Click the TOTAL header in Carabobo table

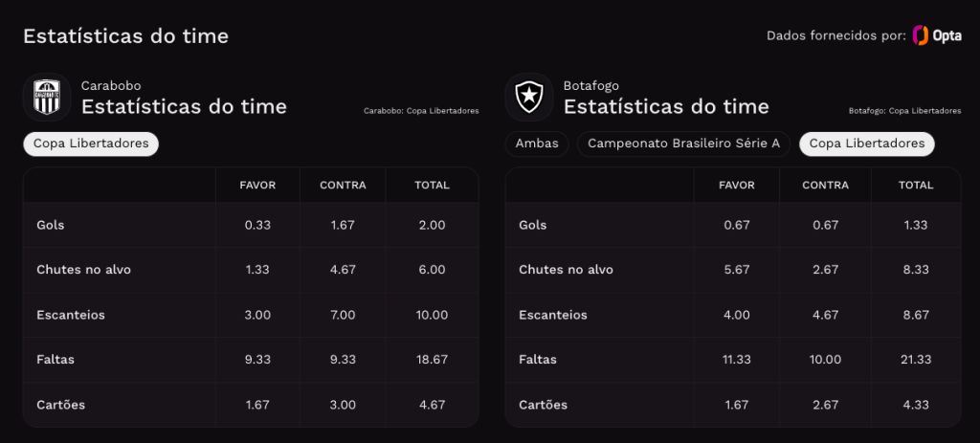click(x=432, y=185)
